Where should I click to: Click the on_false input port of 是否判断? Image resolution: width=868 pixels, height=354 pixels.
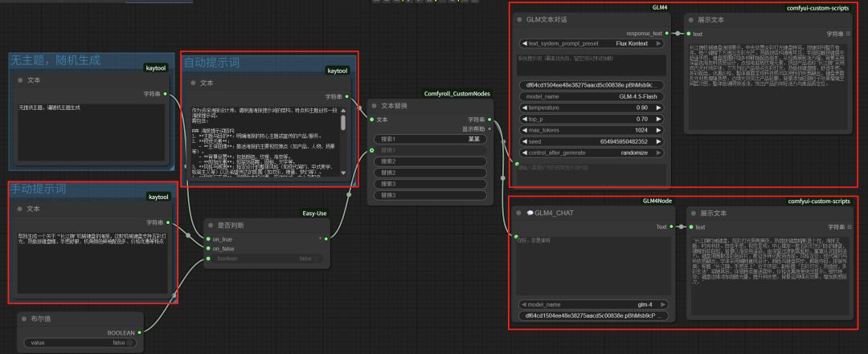pos(209,249)
